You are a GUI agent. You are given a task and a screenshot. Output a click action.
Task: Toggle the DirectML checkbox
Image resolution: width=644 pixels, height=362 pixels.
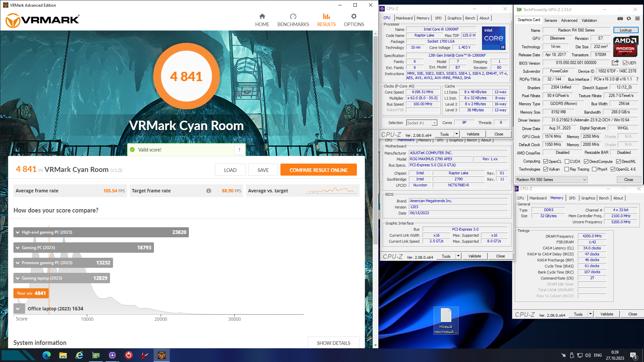(x=618, y=162)
